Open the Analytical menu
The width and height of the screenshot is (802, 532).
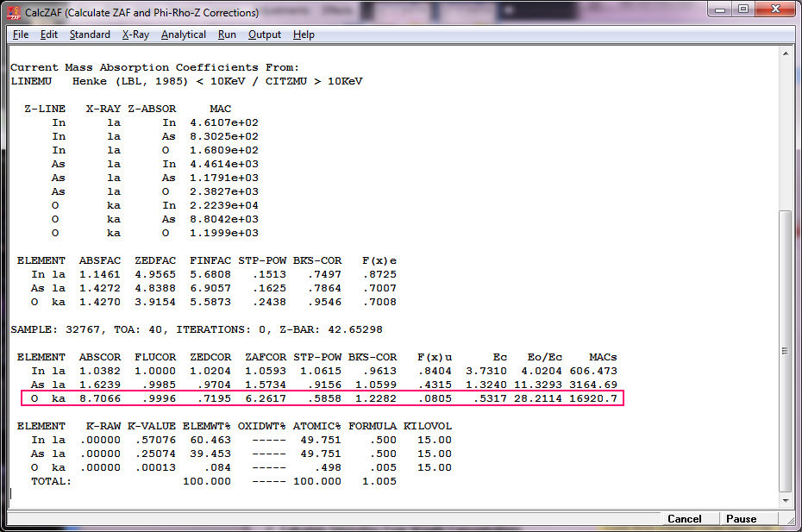[x=183, y=34]
